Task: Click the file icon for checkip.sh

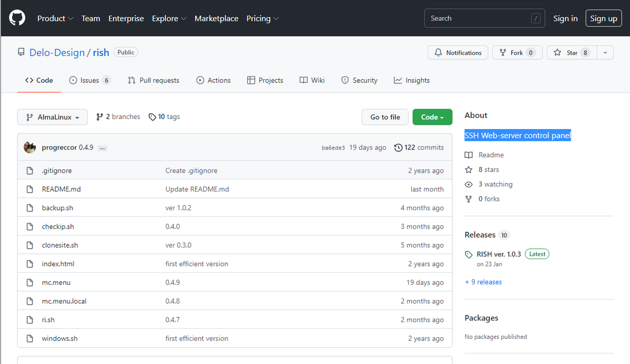Action: (x=30, y=227)
